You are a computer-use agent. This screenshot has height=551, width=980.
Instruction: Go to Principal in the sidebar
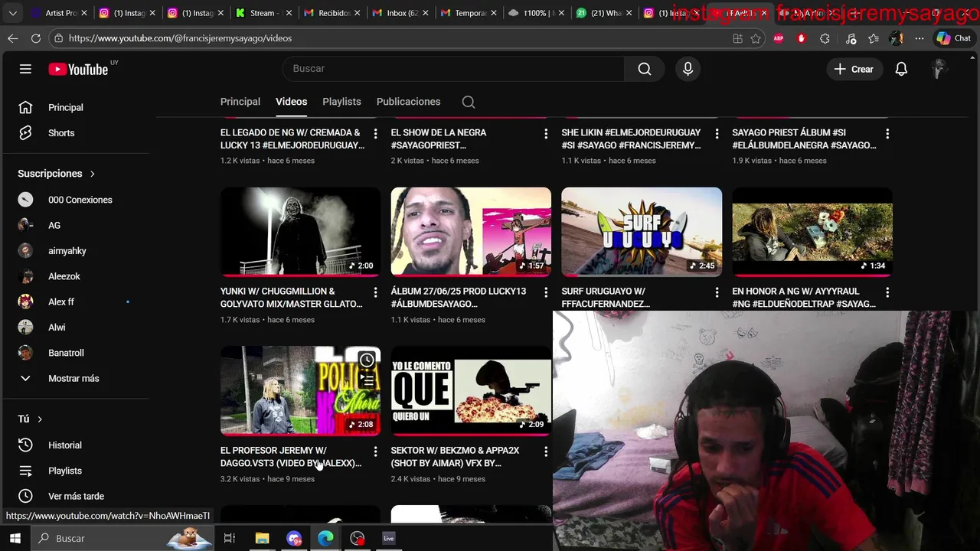click(x=66, y=108)
